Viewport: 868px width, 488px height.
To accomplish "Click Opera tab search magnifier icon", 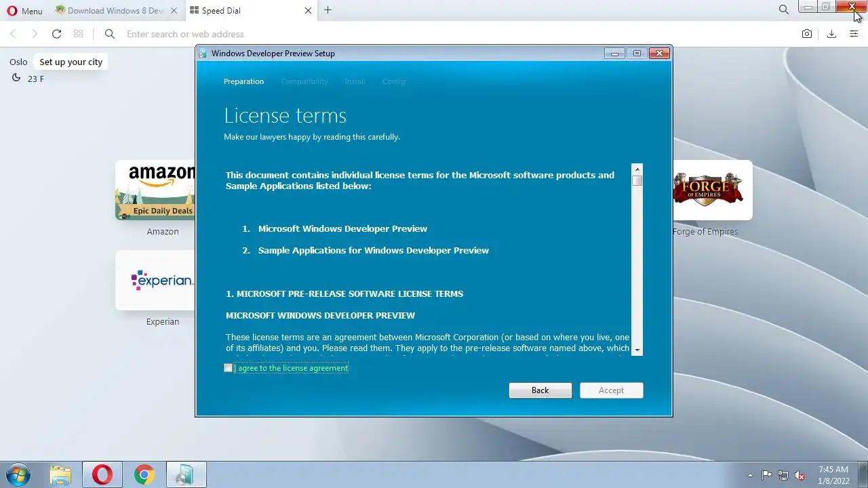I will click(784, 10).
